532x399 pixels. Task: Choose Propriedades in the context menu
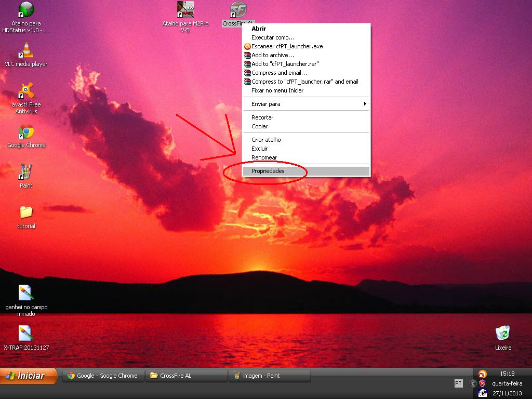pyautogui.click(x=268, y=171)
